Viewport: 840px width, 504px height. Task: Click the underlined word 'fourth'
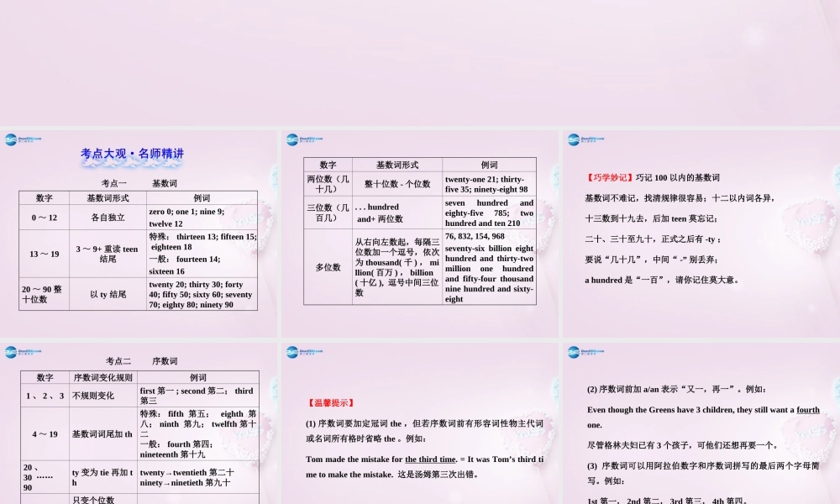[808, 410]
